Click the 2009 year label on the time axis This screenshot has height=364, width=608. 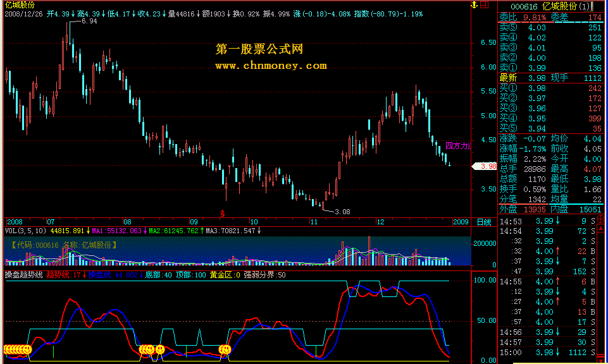[x=461, y=222]
